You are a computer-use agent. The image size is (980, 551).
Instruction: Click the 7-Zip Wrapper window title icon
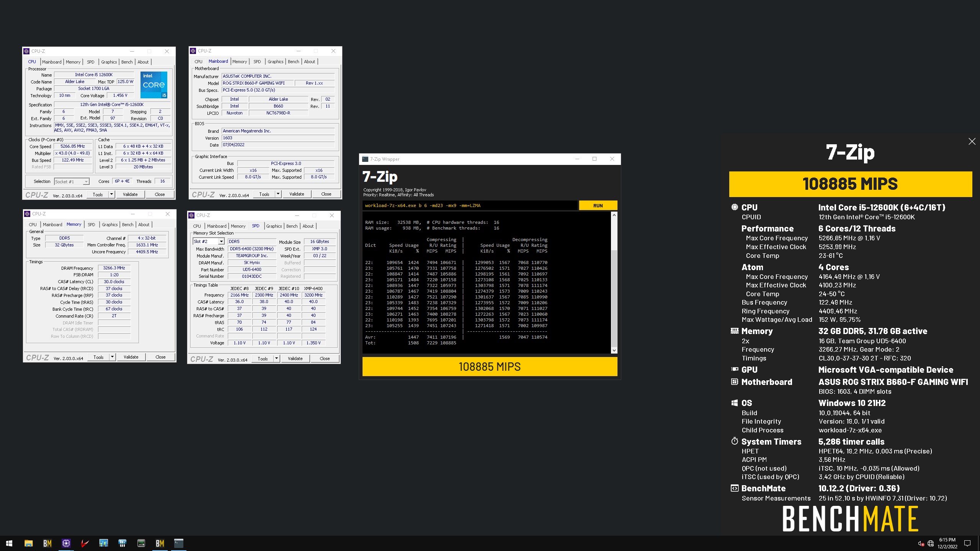click(x=365, y=159)
